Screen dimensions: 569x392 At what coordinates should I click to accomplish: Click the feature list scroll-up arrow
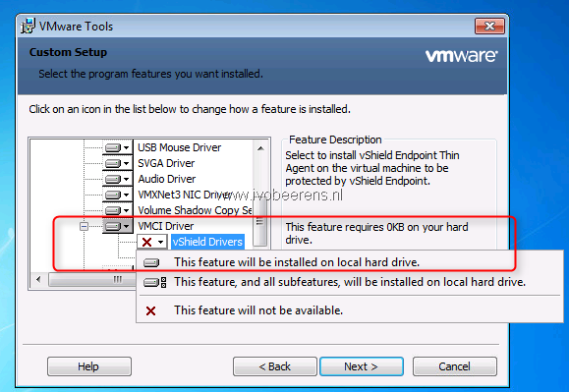coord(260,148)
